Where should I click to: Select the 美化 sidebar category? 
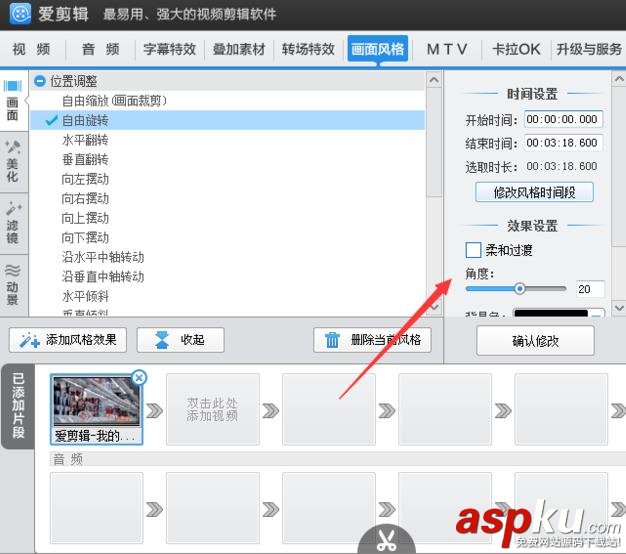pos(13,162)
